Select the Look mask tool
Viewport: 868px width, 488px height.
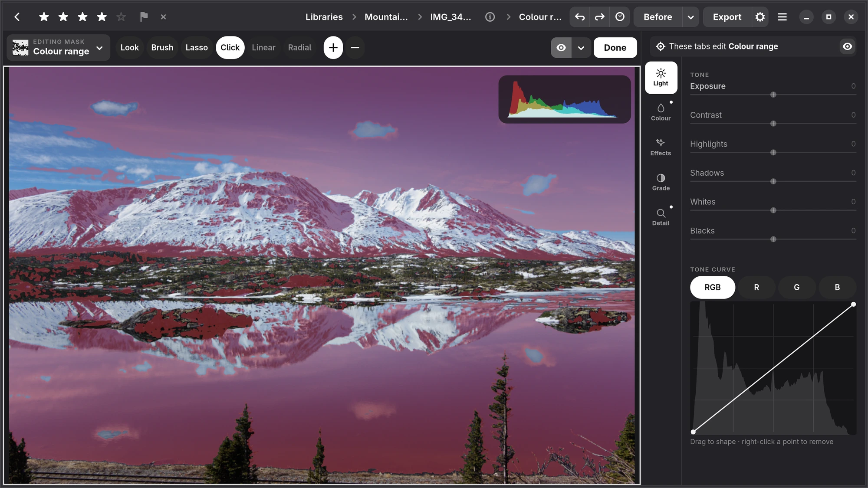pyautogui.click(x=130, y=48)
